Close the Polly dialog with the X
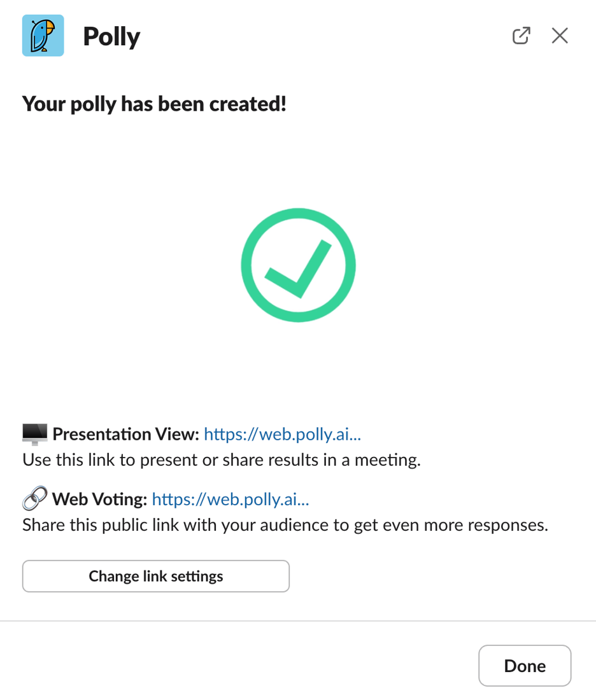The height and width of the screenshot is (700, 596). (560, 36)
